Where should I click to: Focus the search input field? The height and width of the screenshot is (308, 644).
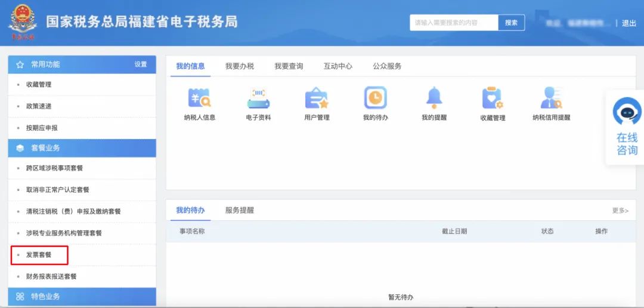(x=454, y=23)
